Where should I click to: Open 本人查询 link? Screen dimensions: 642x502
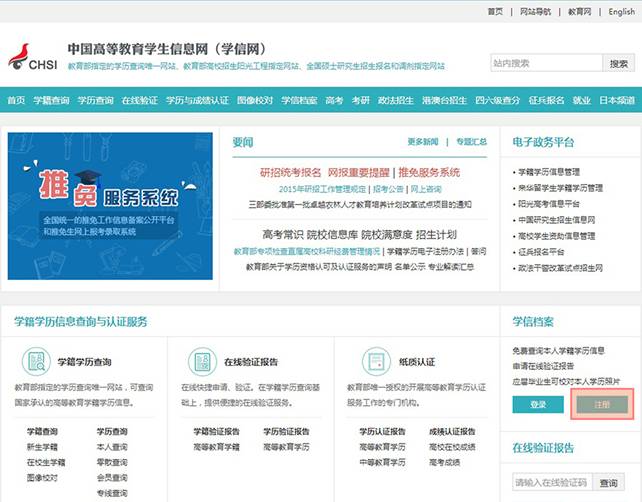[x=112, y=447]
